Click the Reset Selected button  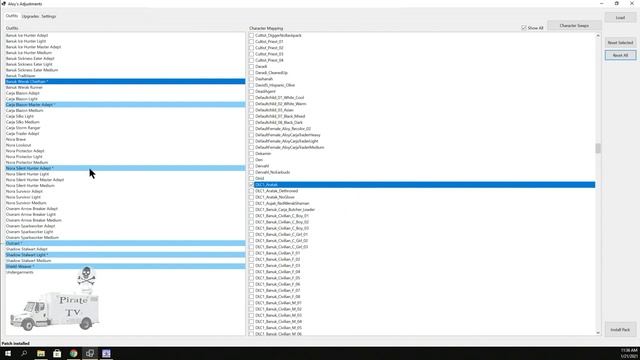tap(620, 42)
